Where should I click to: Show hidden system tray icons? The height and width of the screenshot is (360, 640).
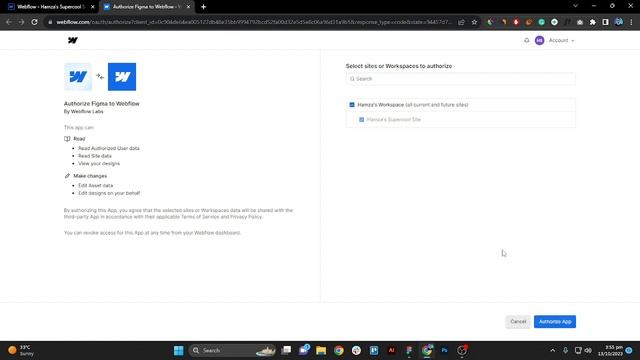click(553, 350)
